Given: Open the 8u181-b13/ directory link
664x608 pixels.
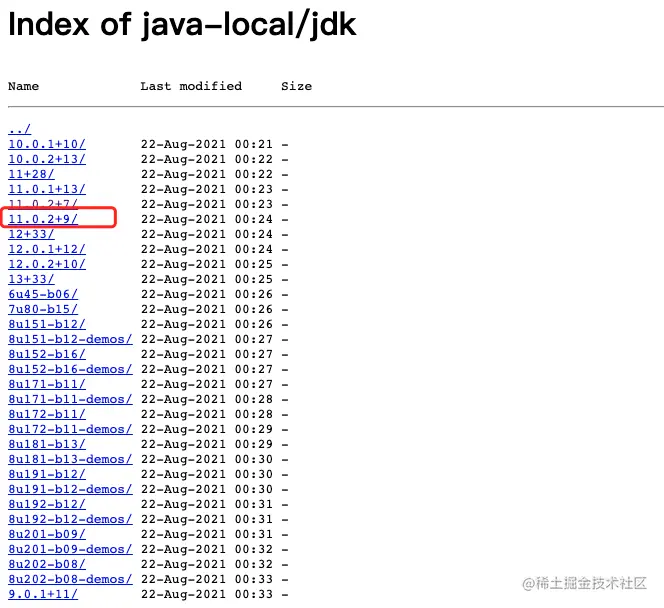Looking at the screenshot, I should 47,444.
